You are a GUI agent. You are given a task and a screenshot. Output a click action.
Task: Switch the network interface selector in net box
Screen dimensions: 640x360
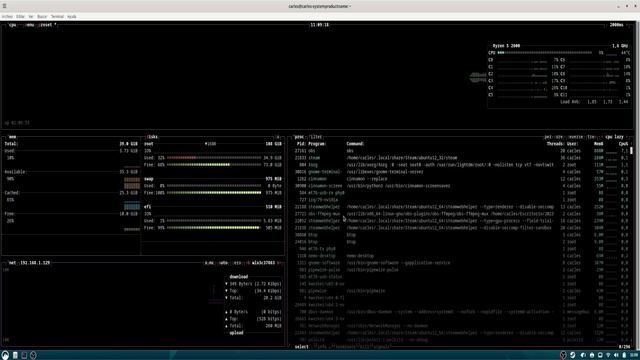tap(263, 263)
